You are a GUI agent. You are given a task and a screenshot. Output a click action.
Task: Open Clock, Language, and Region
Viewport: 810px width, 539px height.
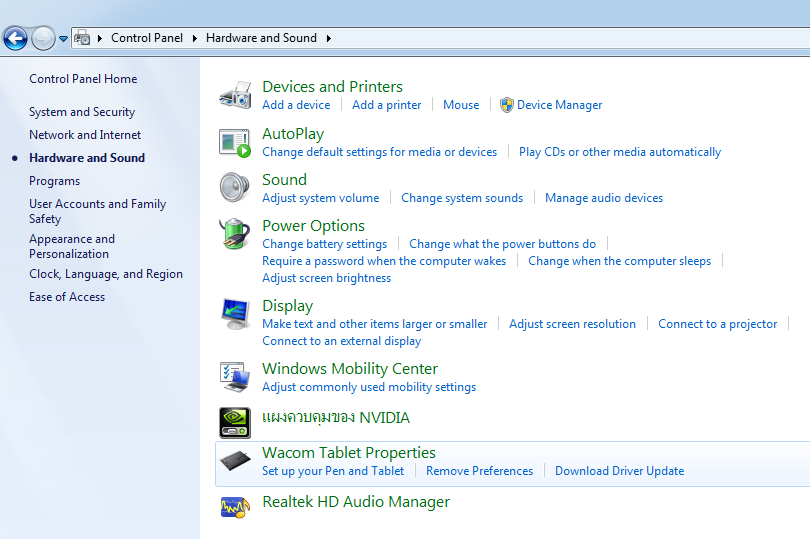point(106,274)
